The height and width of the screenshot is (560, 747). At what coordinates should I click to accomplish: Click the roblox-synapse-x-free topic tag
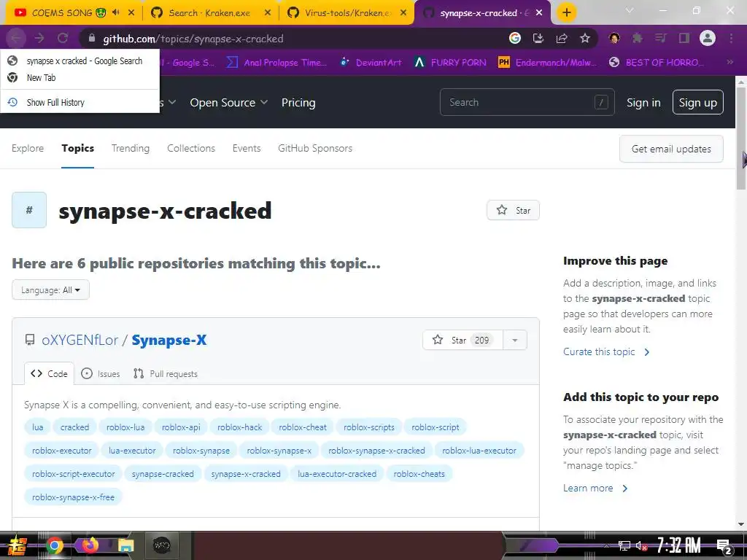click(74, 497)
